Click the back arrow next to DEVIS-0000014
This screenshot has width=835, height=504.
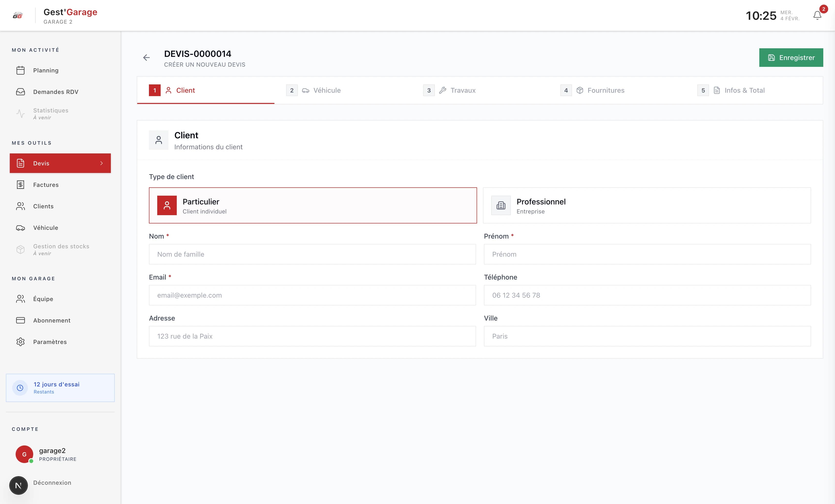[x=146, y=58]
